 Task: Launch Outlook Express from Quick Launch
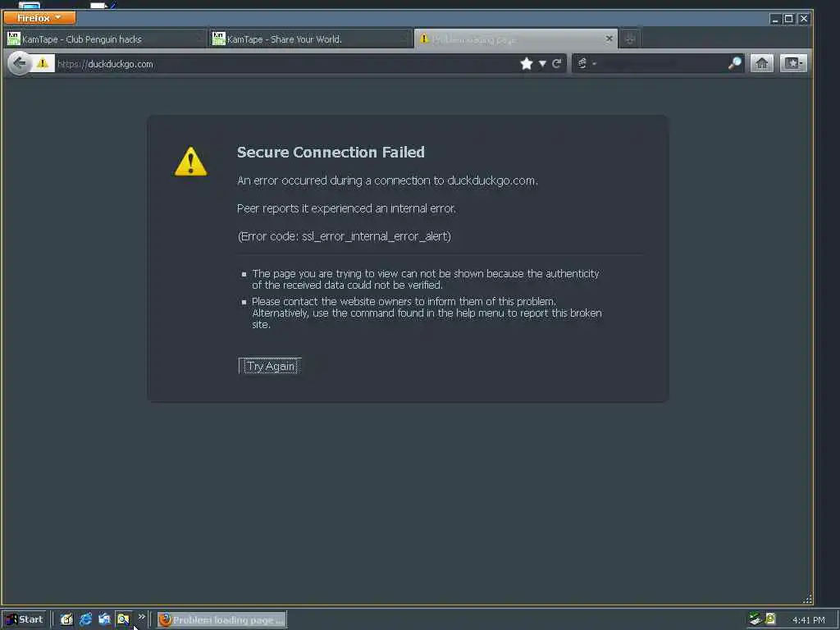pyautogui.click(x=104, y=620)
